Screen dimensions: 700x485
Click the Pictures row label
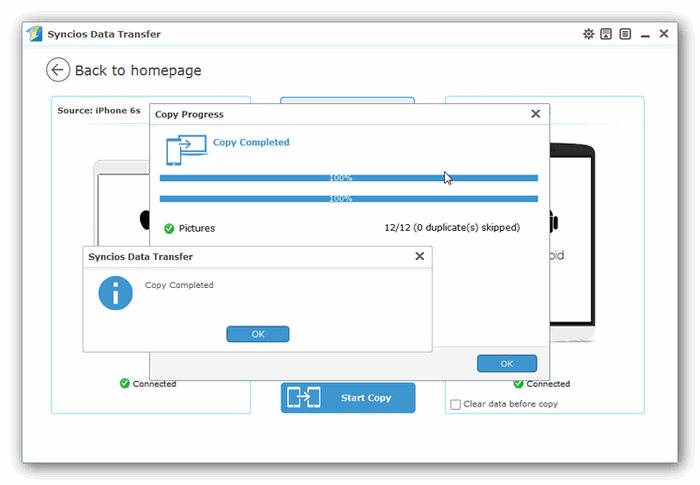[197, 228]
